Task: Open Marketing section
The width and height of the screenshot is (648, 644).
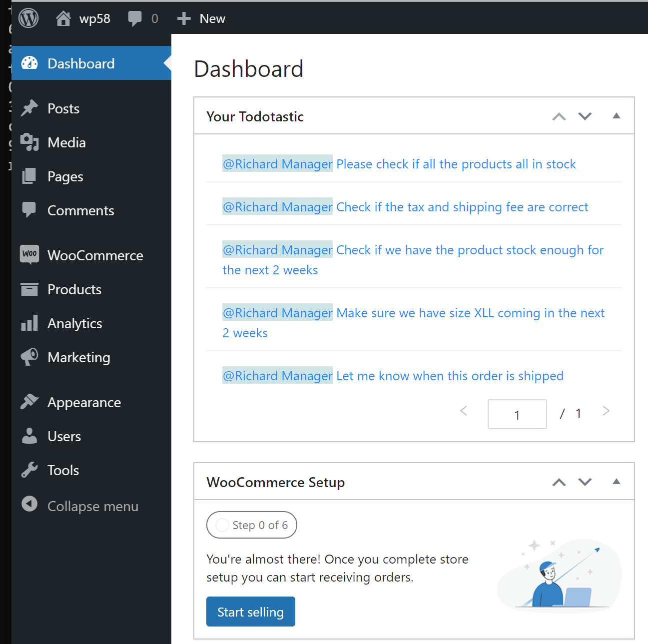Action: click(x=79, y=357)
